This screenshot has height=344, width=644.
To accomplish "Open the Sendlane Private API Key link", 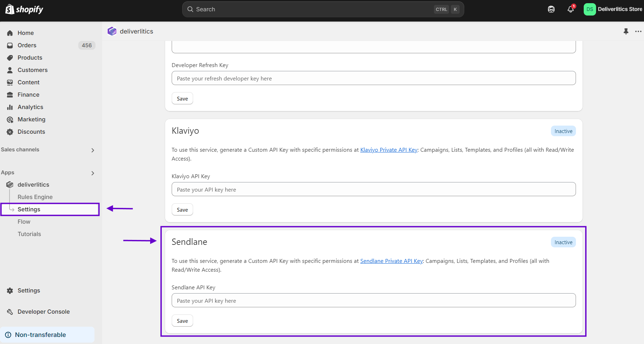I will (392, 261).
